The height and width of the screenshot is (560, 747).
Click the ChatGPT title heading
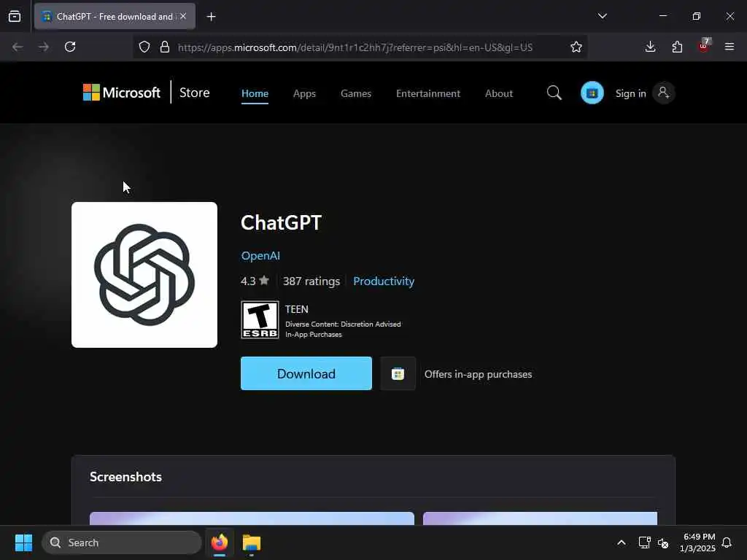pyautogui.click(x=282, y=222)
